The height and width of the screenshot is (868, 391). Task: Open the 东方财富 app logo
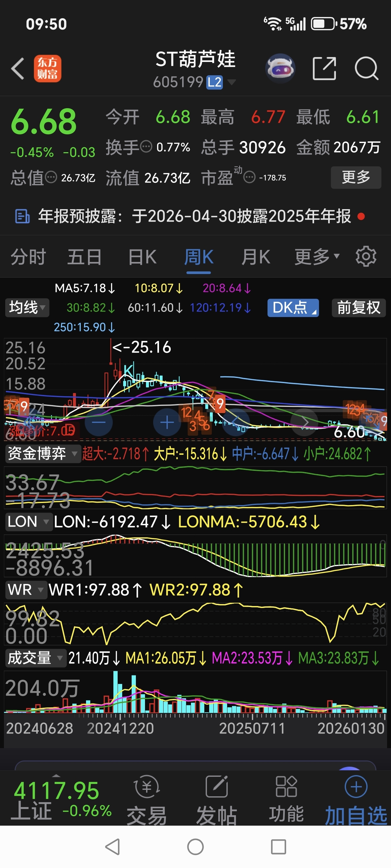point(48,68)
